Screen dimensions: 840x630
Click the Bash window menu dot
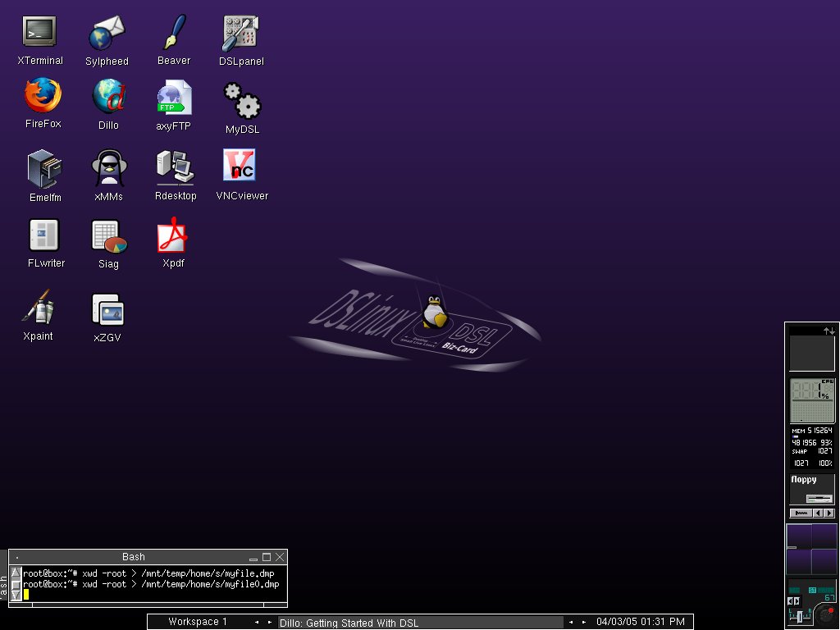pyautogui.click(x=16, y=557)
